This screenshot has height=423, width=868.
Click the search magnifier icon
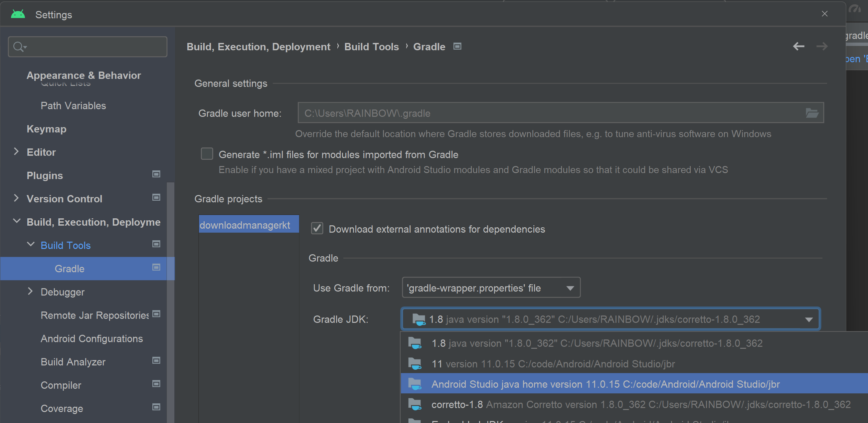point(18,47)
